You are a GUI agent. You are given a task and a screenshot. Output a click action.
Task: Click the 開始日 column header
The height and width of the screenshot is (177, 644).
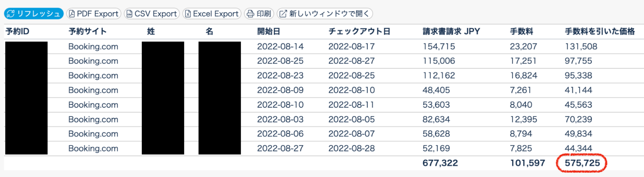(268, 31)
